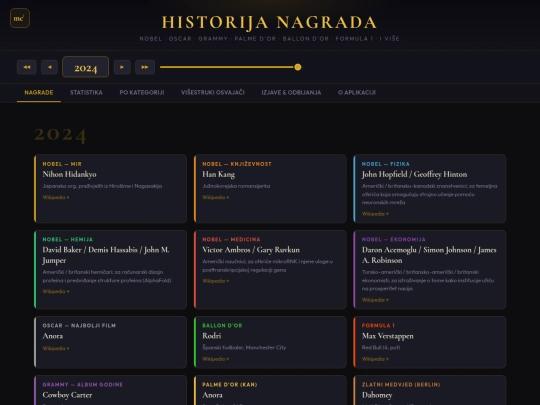Screen dimensions: 540x405
Task: Click the Ballon d'Or category label
Action: point(222,325)
